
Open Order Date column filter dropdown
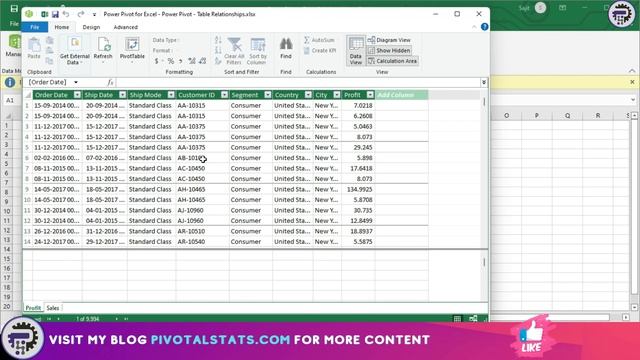pos(77,95)
